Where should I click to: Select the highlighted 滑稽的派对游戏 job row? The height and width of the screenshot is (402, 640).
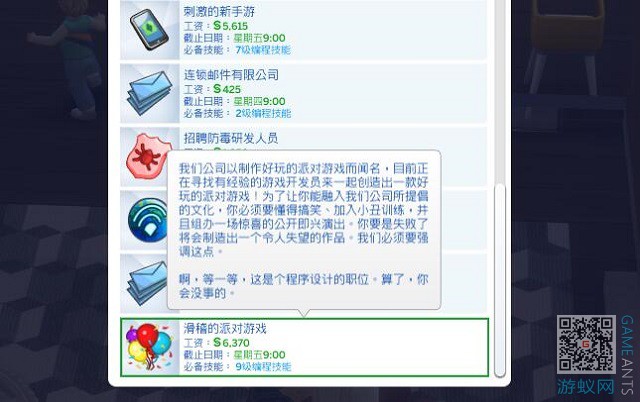[304, 347]
